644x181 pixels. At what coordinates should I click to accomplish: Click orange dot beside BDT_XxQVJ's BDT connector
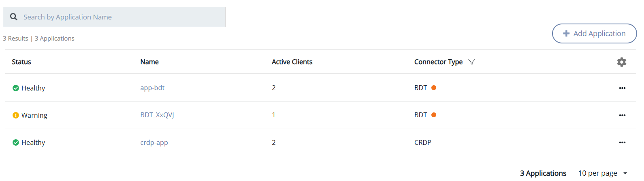pyautogui.click(x=434, y=115)
